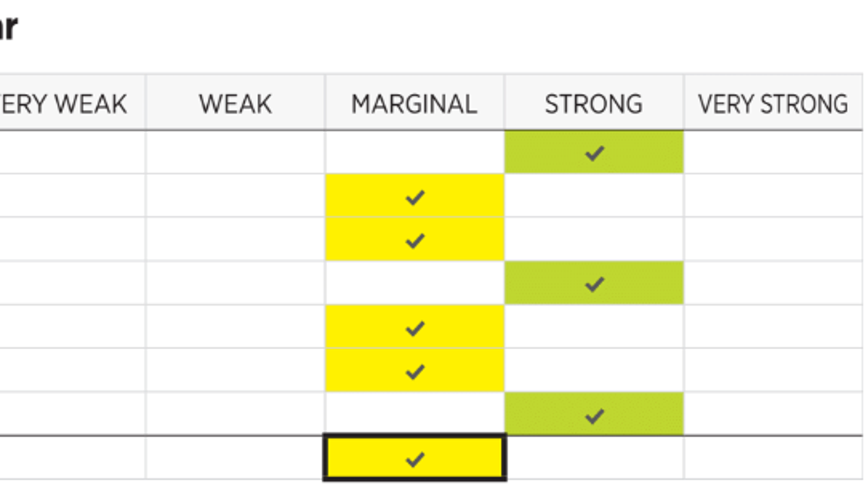Select the black-outlined MARGINAL checkmark in the bottom row
Viewport: 868px width, 488px height.
coord(415,458)
